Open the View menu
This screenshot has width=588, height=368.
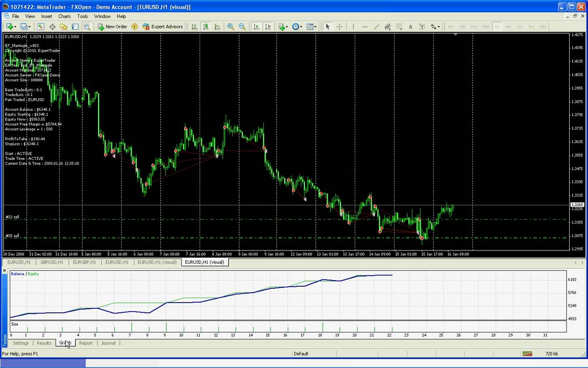click(30, 16)
